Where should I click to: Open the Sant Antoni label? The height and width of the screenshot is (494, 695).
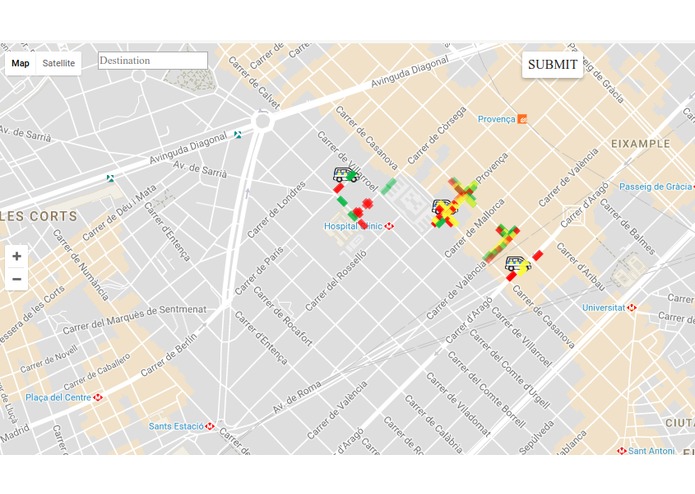tap(651, 451)
